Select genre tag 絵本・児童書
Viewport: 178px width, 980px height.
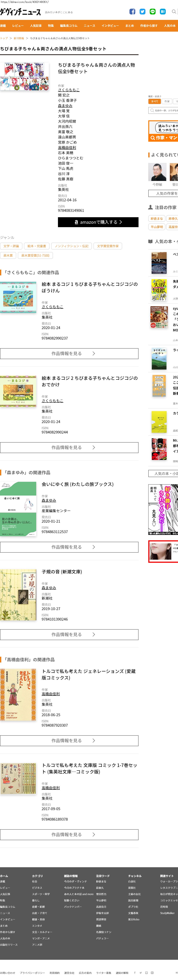(x=37, y=246)
